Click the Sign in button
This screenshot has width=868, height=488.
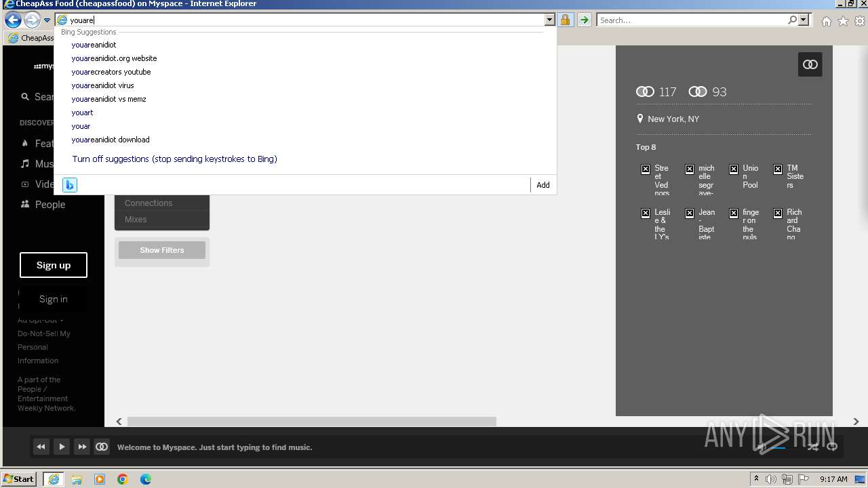pos(54,299)
